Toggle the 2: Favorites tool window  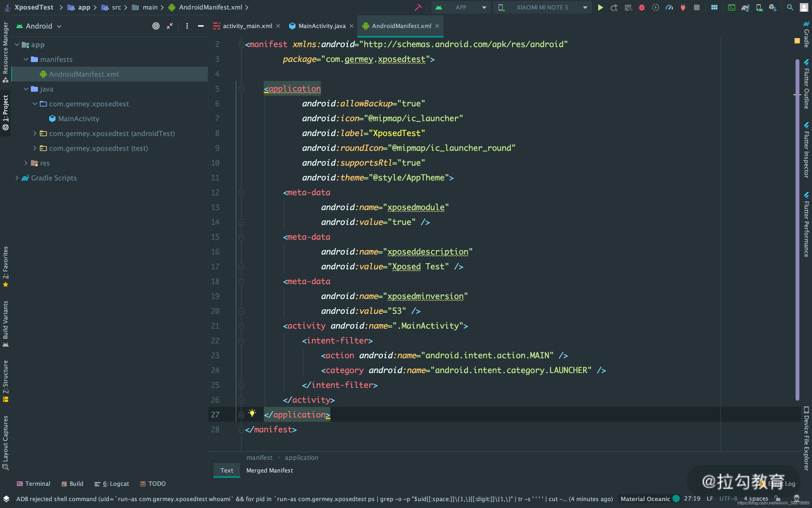pyautogui.click(x=5, y=267)
